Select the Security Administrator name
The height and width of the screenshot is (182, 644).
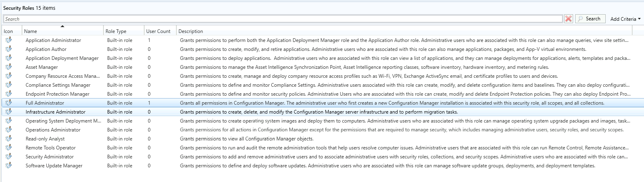point(50,157)
